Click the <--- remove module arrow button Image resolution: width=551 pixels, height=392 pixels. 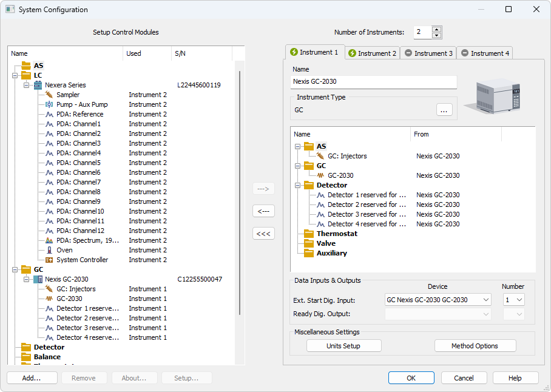263,211
